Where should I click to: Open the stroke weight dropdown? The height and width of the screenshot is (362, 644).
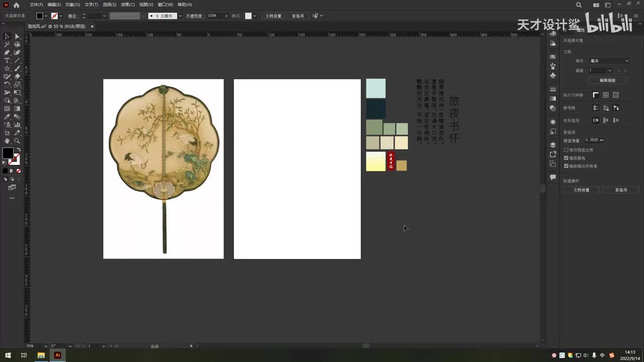pyautogui.click(x=104, y=16)
